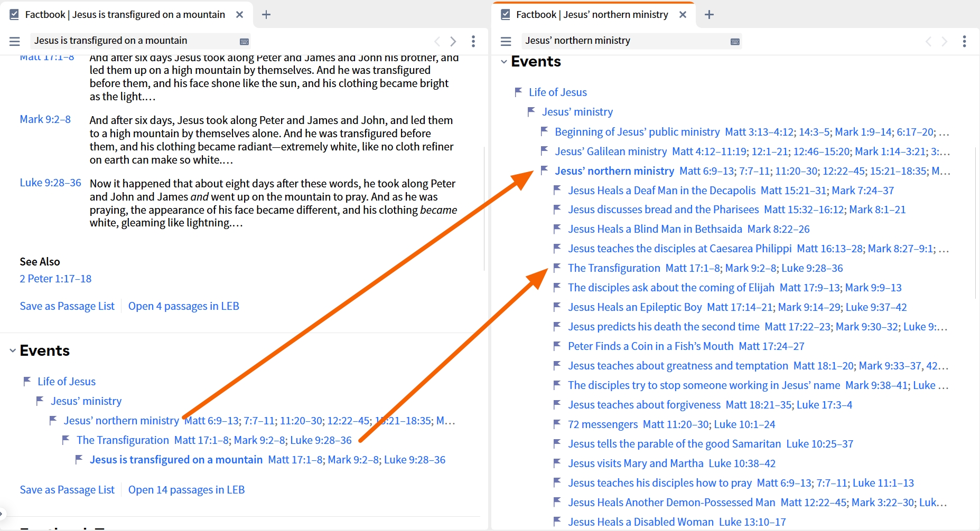Click flag icon beside Life of Jesus, right panel

[x=519, y=92]
